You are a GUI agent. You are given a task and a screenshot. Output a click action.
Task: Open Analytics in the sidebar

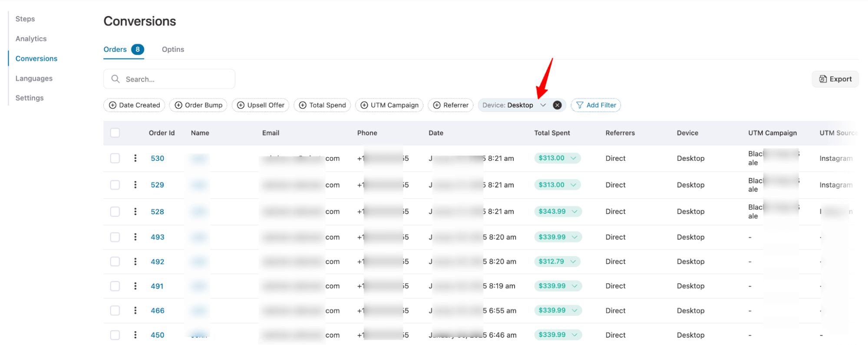31,39
